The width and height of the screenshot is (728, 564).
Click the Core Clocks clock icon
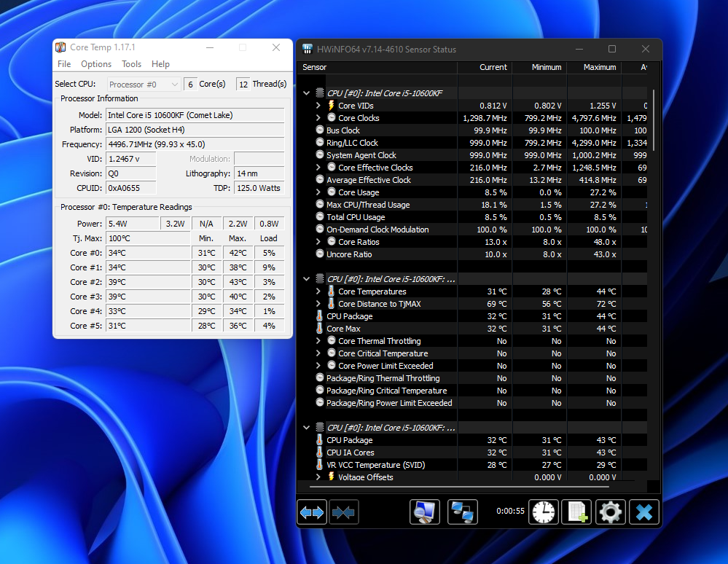pyautogui.click(x=332, y=117)
